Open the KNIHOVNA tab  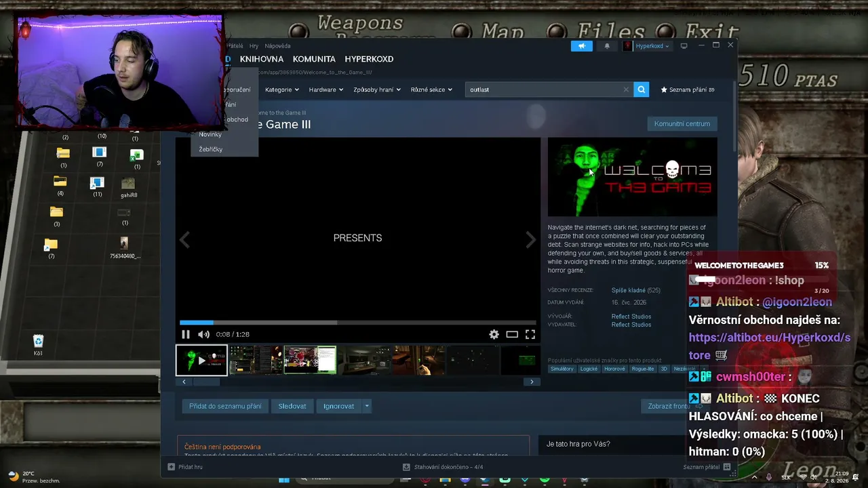(x=262, y=59)
